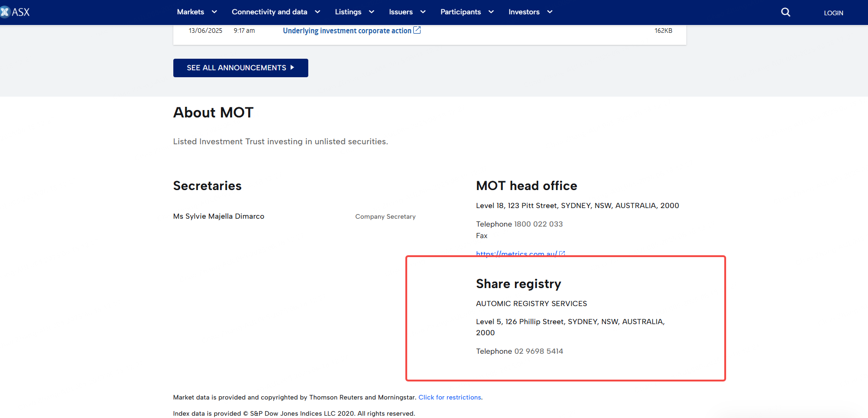Select share registry telephone 02 9698 5414
The height and width of the screenshot is (418, 868).
(538, 351)
